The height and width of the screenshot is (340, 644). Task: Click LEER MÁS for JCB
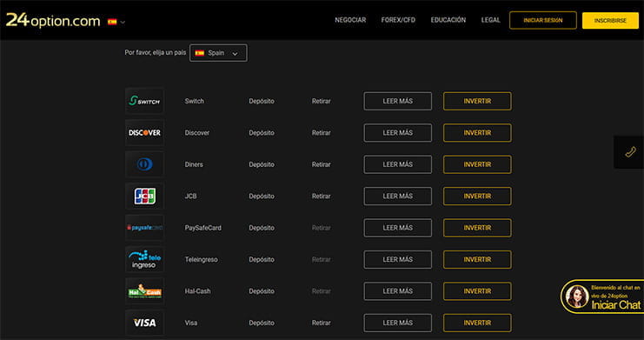(x=397, y=197)
